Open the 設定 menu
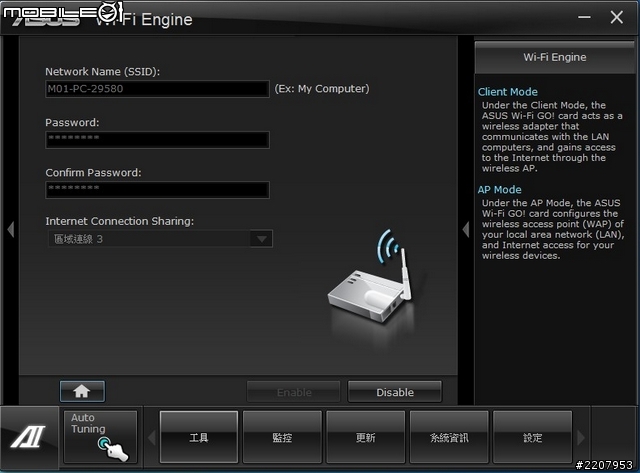640x473 pixels. click(532, 437)
